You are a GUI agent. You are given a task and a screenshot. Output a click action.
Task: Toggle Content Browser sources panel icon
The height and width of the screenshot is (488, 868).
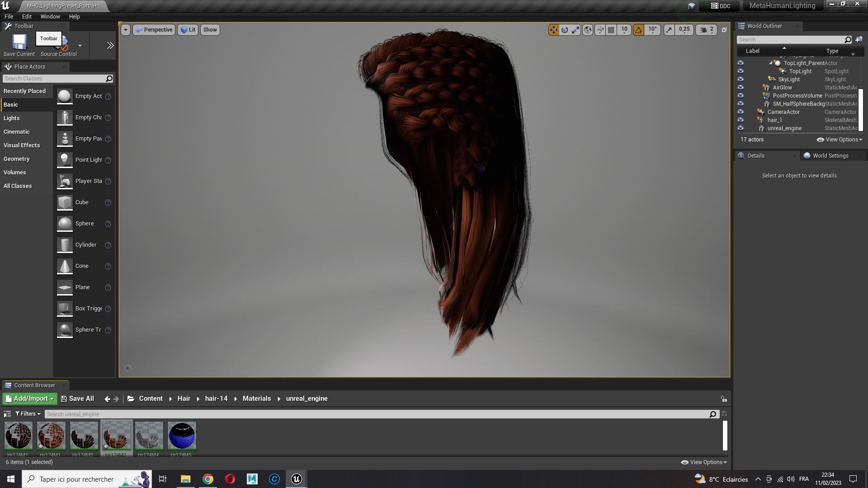click(7, 414)
